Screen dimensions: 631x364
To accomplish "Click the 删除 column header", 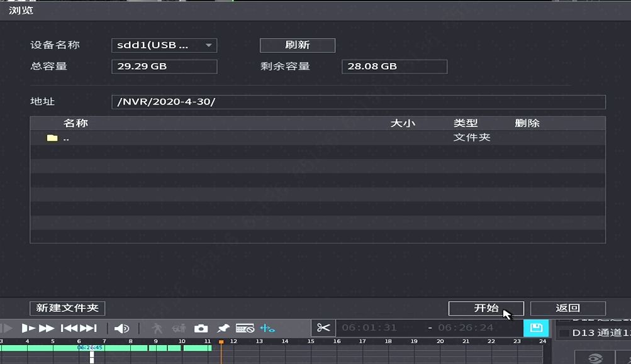I will (527, 123).
